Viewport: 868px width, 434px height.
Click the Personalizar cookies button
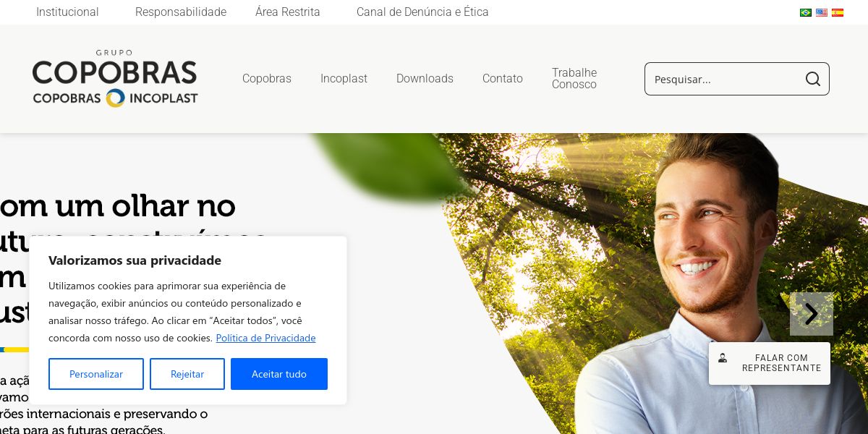(x=96, y=374)
